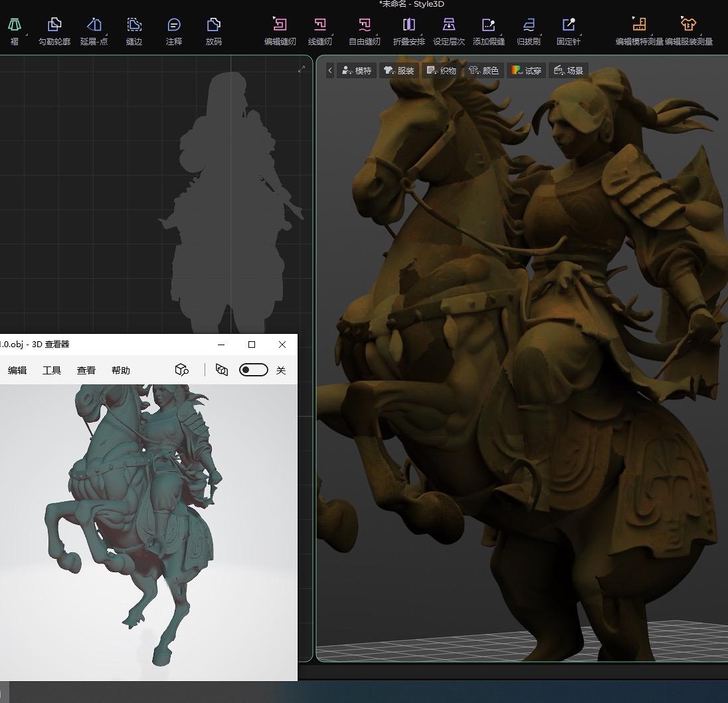Open the 编辑 menu in 3D Viewer

tap(17, 370)
